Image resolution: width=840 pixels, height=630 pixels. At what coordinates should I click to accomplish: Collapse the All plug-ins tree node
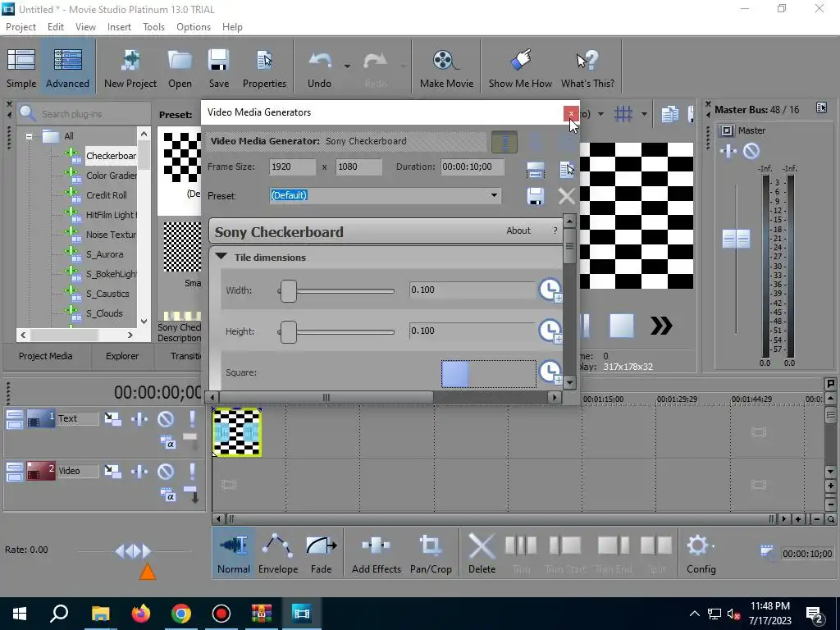coord(29,136)
